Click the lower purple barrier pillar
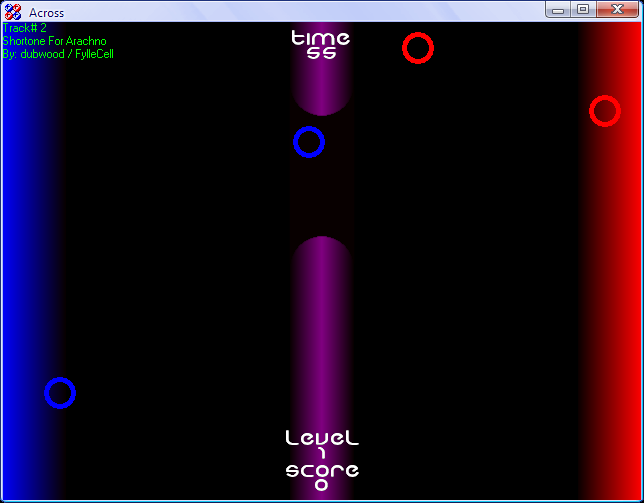Image resolution: width=644 pixels, height=503 pixels. point(321,330)
